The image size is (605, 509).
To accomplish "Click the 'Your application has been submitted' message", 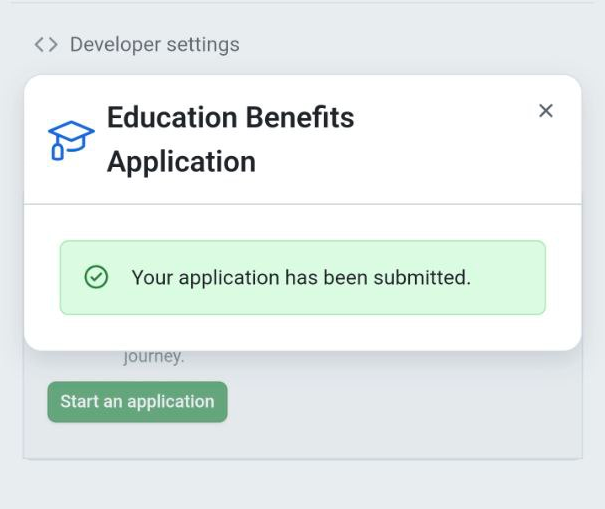I will pos(300,277).
